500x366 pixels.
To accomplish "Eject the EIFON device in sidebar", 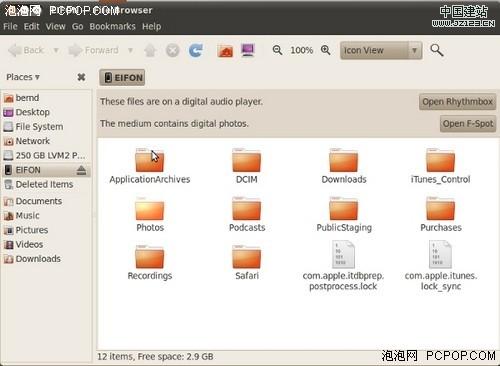I will (x=81, y=170).
